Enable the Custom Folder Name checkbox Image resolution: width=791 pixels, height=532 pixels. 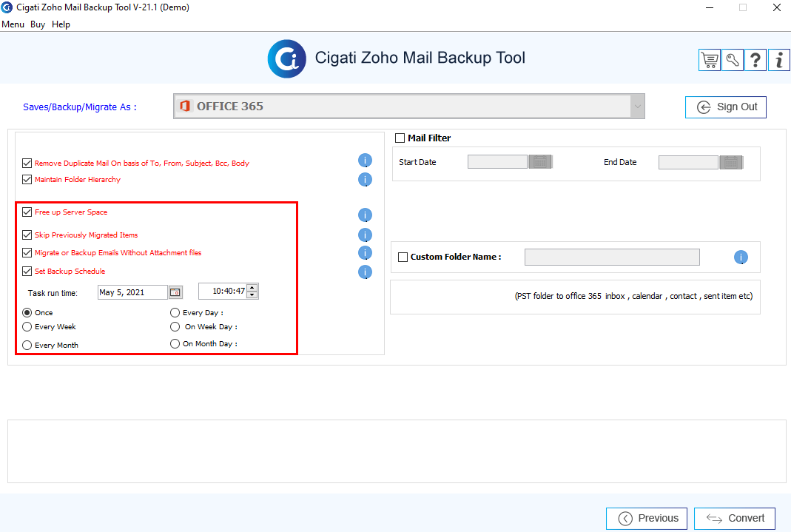coord(403,257)
